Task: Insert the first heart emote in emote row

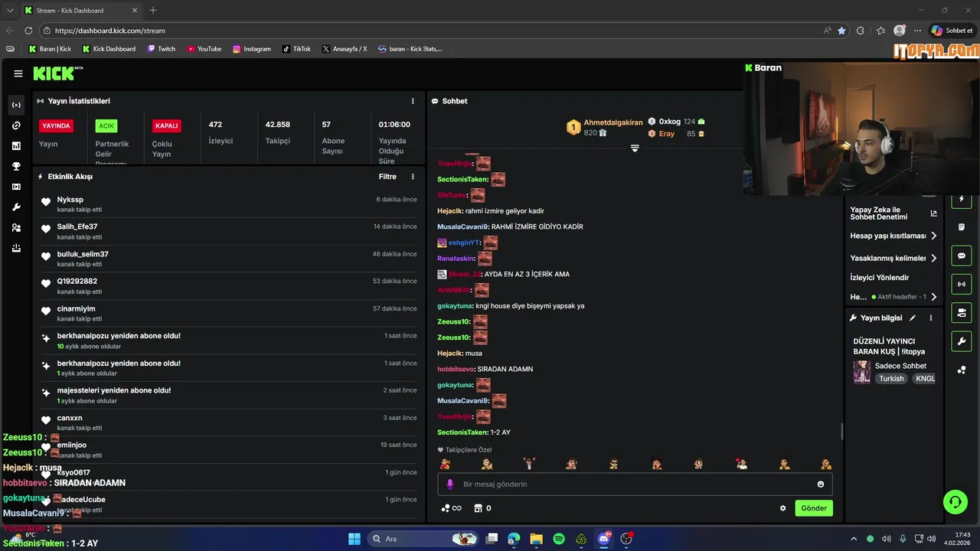Action: [x=445, y=464]
